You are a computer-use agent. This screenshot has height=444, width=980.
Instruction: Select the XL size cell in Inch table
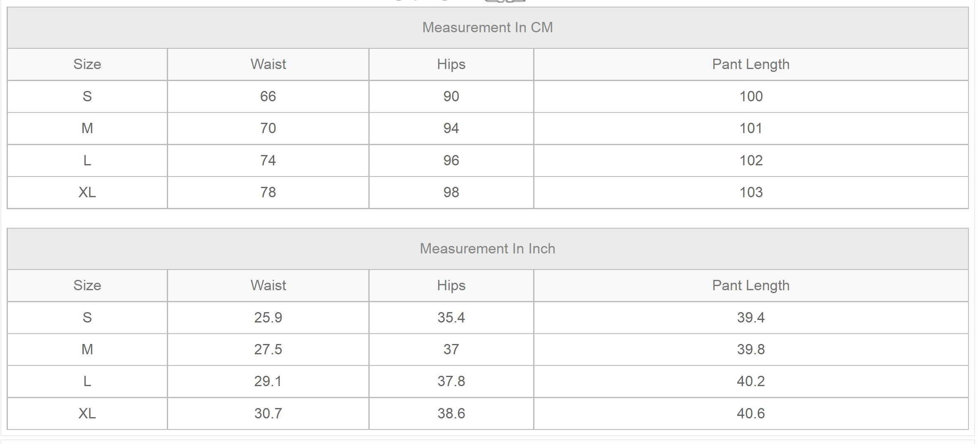(x=87, y=413)
